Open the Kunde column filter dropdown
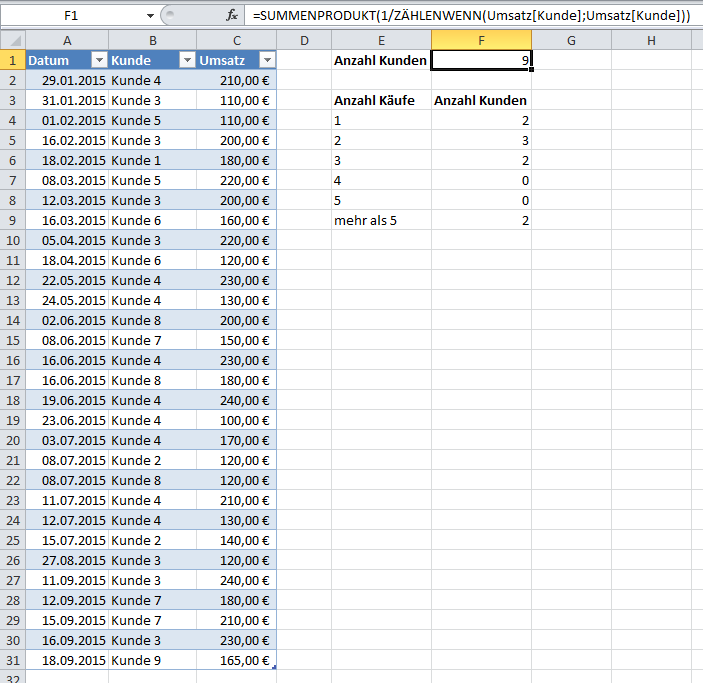The width and height of the screenshot is (703, 683). click(x=187, y=60)
